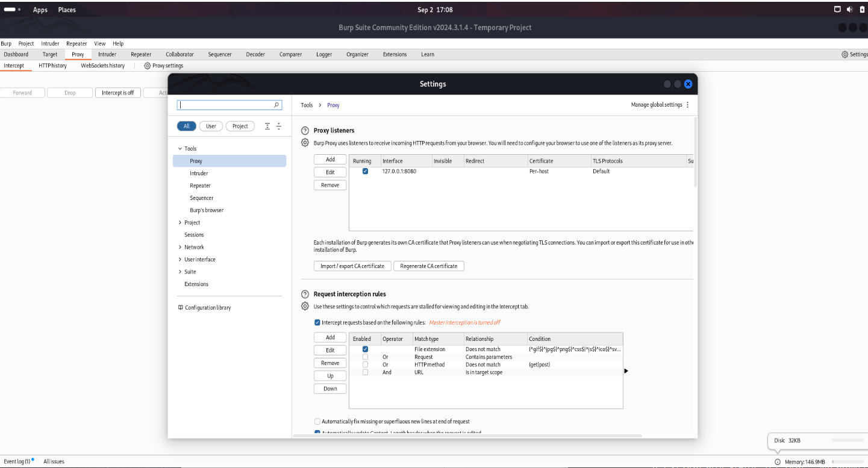Image resolution: width=868 pixels, height=468 pixels.
Task: Switch to the Dashboard tab
Action: 16,54
